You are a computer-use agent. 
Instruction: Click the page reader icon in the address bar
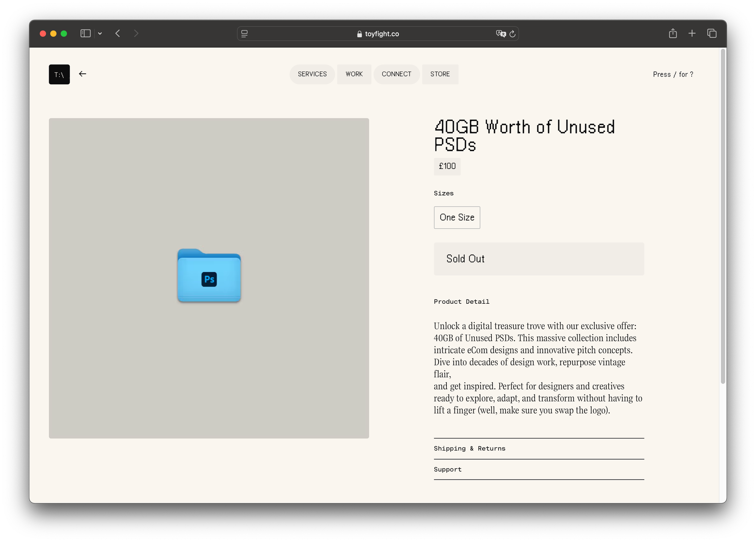245,34
